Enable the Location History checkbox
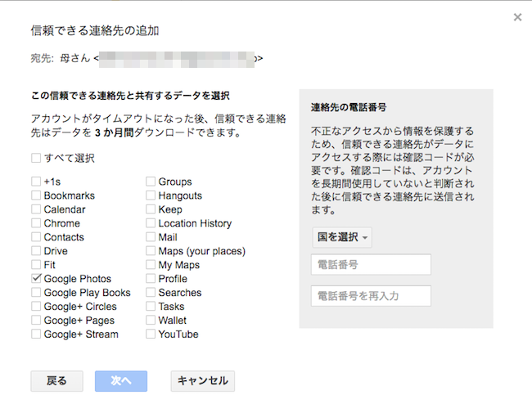Viewport: 532px width, 413px height. coord(151,223)
